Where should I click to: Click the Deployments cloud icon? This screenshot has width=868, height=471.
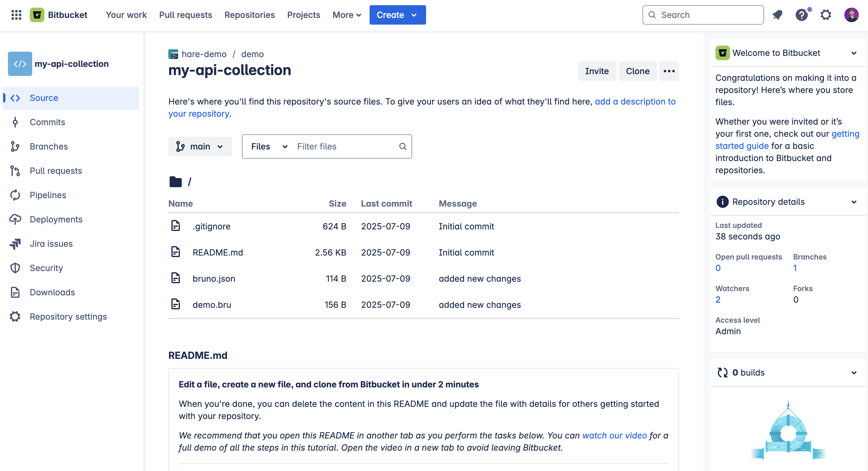[x=15, y=219]
